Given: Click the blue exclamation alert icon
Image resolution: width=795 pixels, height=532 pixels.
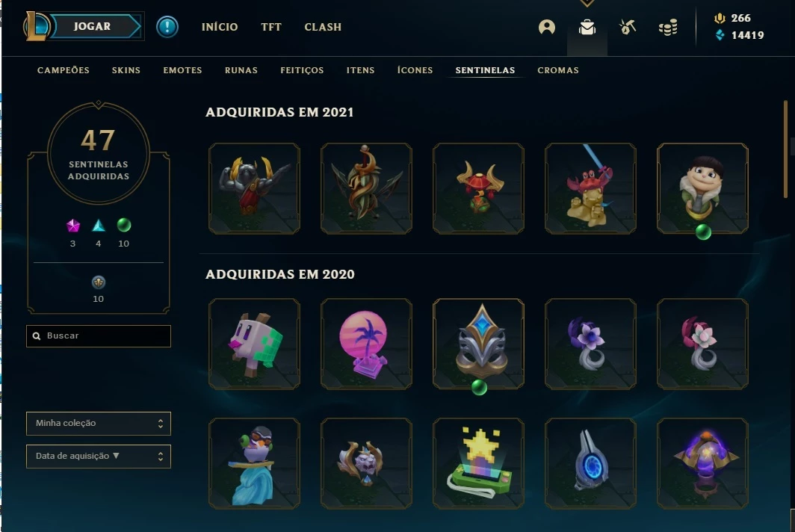Looking at the screenshot, I should 167,27.
